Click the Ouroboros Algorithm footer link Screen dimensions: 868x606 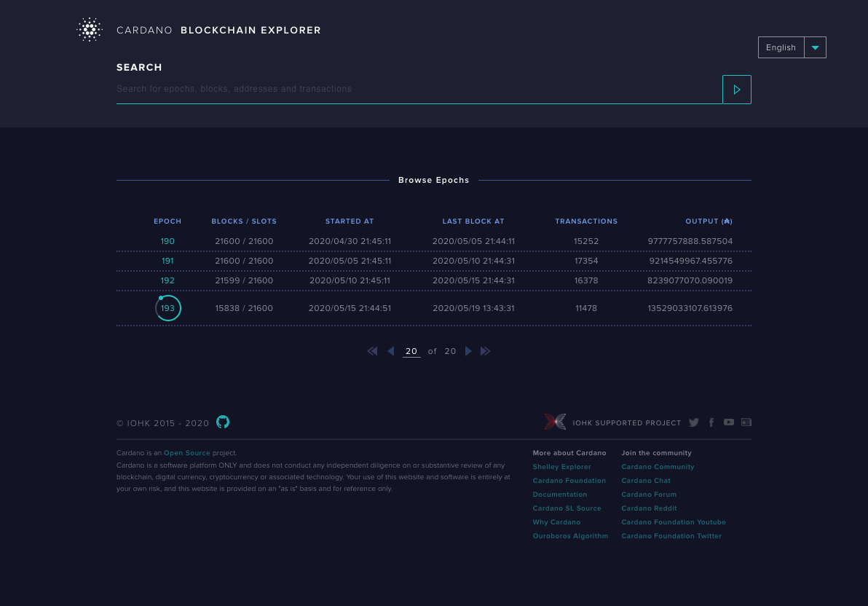[x=570, y=536]
